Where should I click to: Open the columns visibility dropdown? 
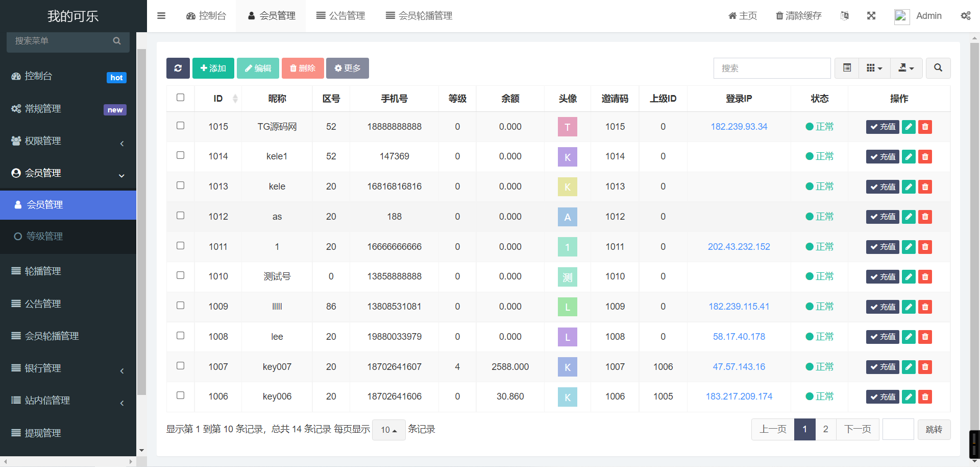[874, 68]
